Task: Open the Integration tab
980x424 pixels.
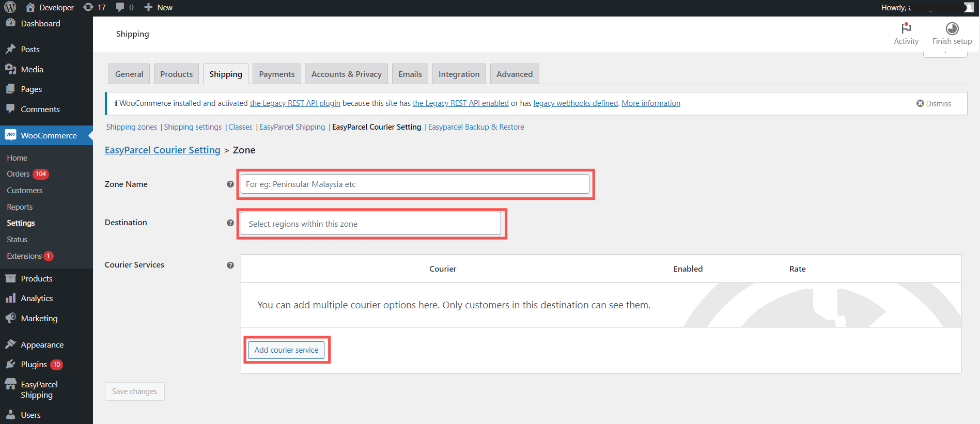Action: pos(459,74)
